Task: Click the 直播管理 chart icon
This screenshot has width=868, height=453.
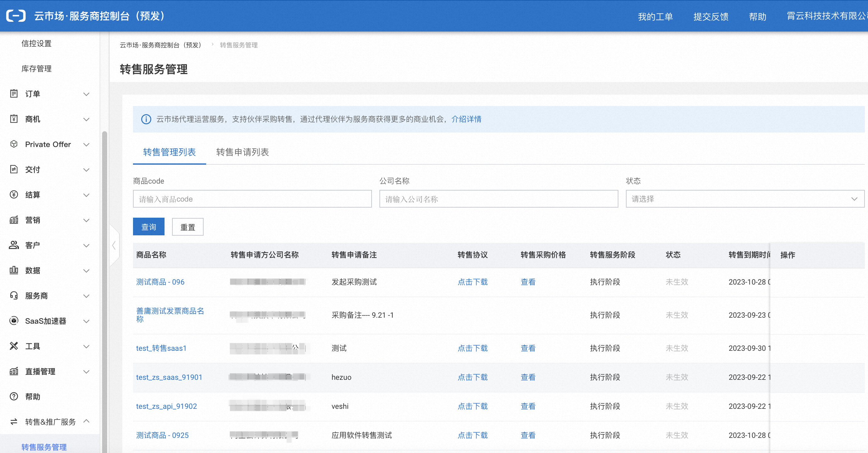Action: (x=14, y=371)
